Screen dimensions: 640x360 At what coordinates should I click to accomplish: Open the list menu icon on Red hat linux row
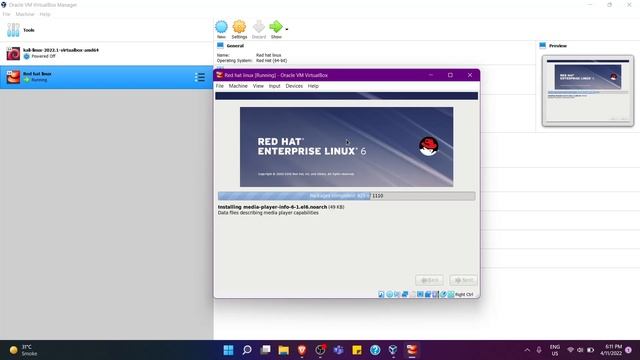click(200, 77)
